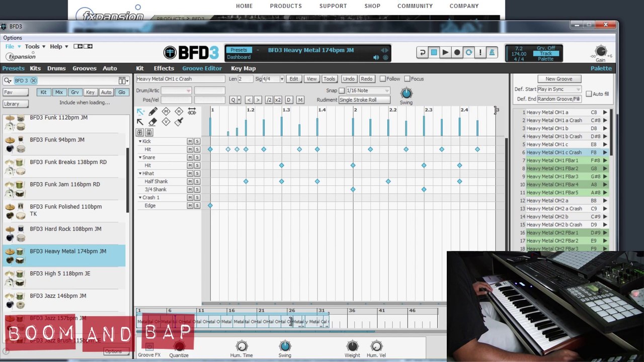
Task: Click the return-to-start transport button
Action: click(x=422, y=52)
